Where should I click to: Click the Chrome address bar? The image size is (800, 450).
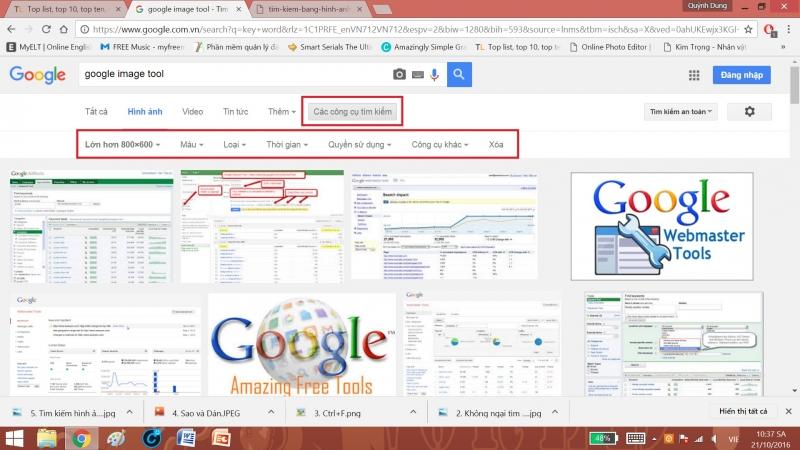coord(416,30)
